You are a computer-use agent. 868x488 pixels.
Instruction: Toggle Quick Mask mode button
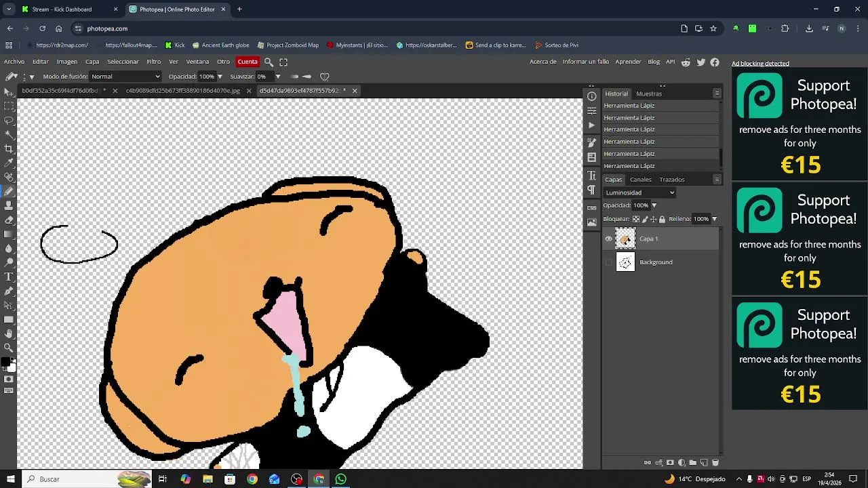click(x=9, y=379)
